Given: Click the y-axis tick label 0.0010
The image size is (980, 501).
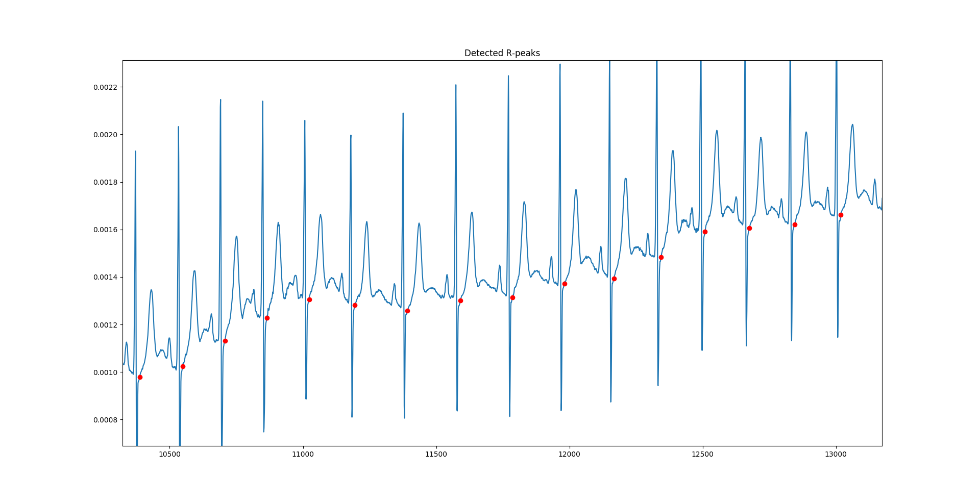Looking at the screenshot, I should tap(105, 372).
